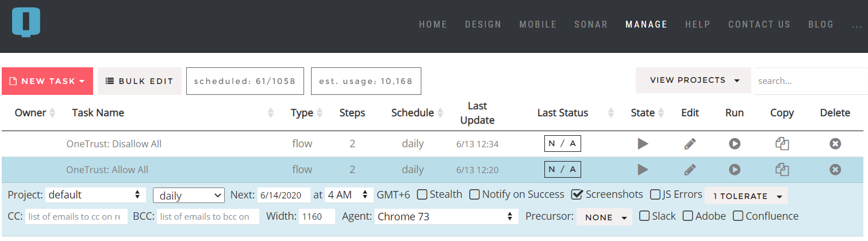
Task: Open the Sonar menu item
Action: pyautogui.click(x=591, y=24)
